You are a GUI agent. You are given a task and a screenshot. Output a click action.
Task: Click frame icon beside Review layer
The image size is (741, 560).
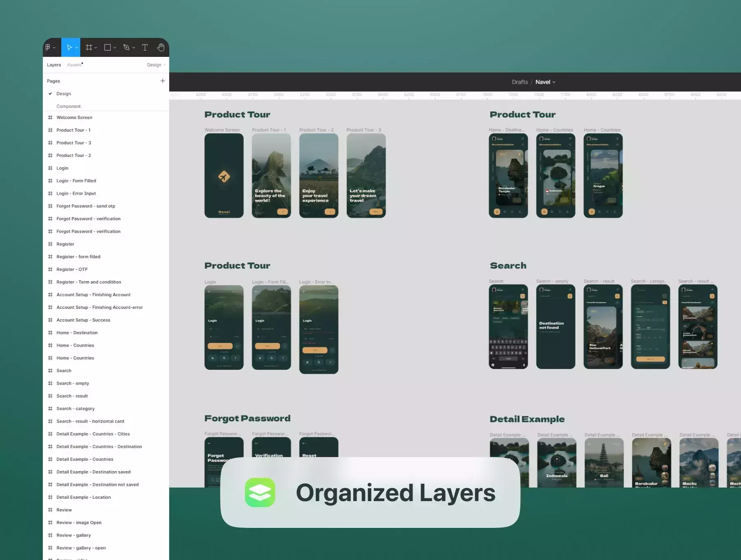50,510
